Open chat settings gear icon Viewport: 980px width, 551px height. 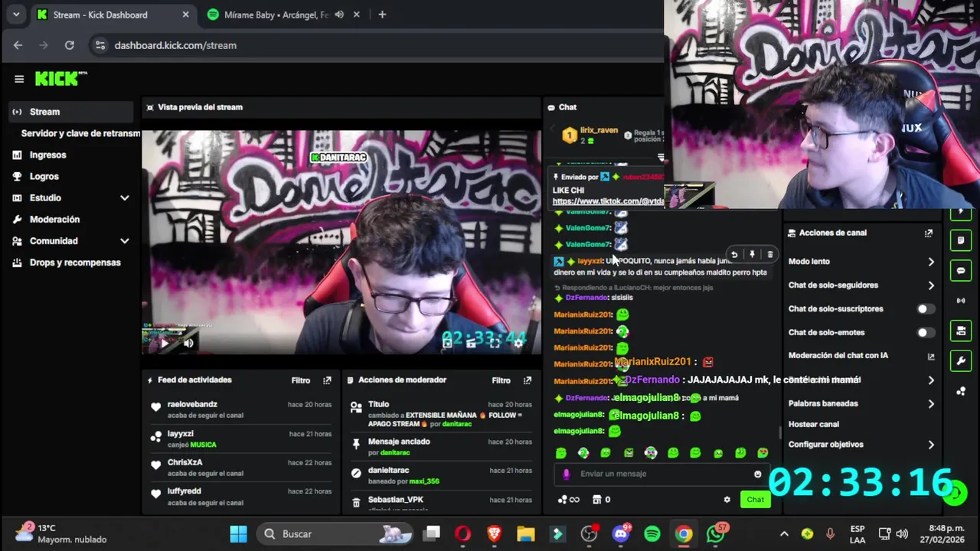[x=727, y=500]
